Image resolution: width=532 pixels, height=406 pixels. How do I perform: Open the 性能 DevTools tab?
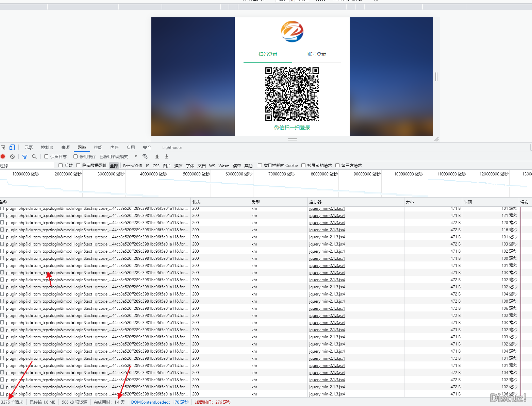pos(98,148)
